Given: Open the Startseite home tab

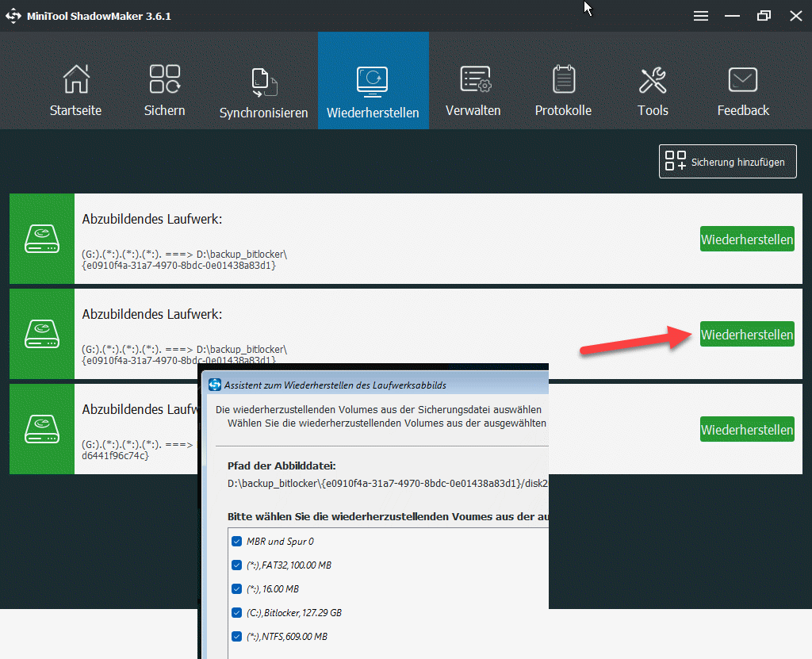Looking at the screenshot, I should click(75, 90).
